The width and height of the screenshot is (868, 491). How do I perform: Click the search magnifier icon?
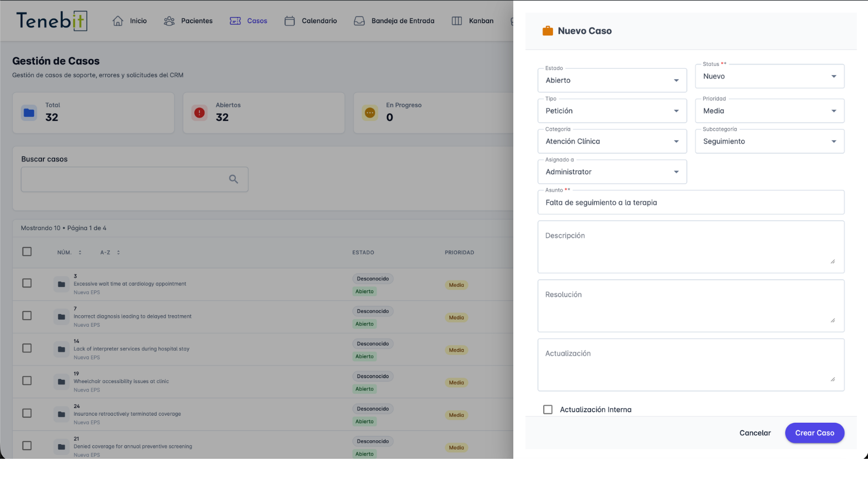[x=234, y=179]
